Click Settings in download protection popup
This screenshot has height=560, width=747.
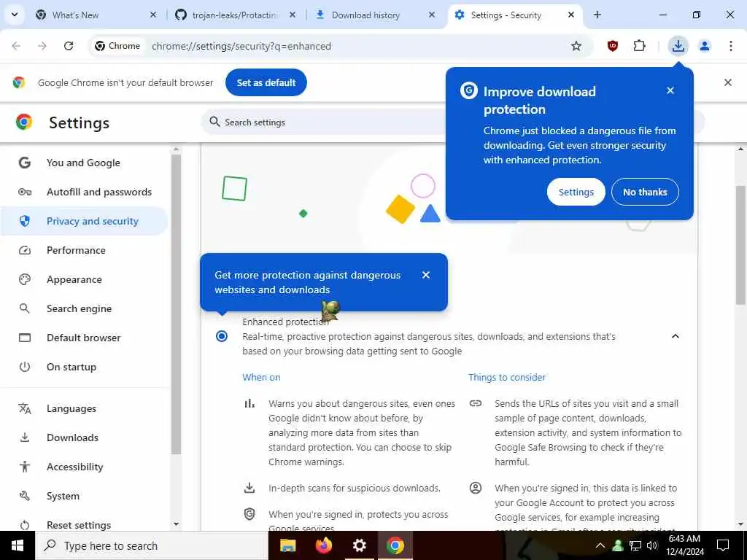tap(576, 192)
